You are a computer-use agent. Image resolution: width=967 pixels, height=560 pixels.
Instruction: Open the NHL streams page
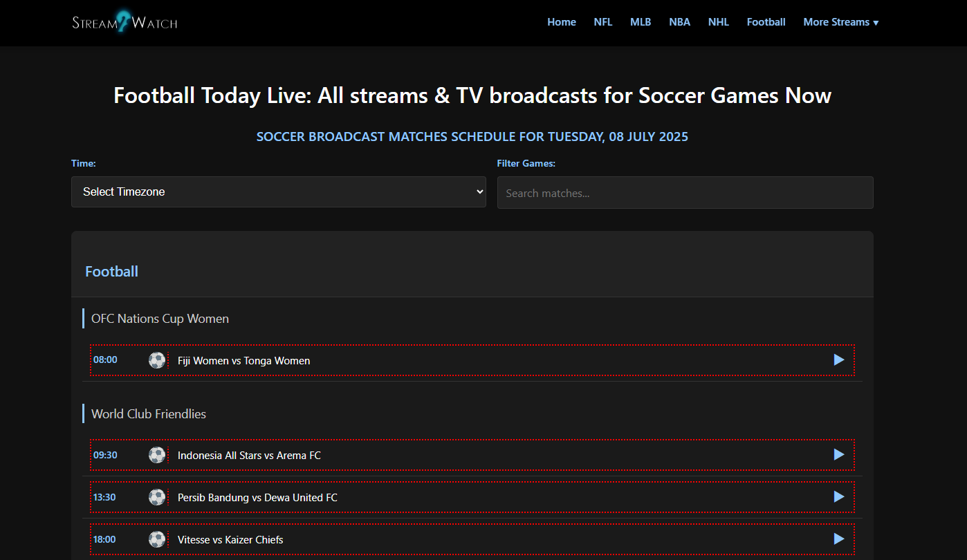pyautogui.click(x=719, y=22)
